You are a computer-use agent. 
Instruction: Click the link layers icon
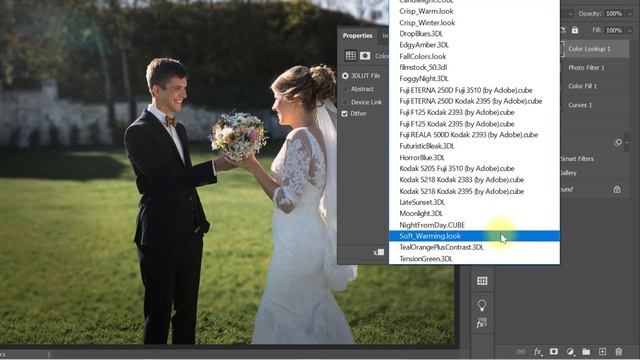point(521,351)
